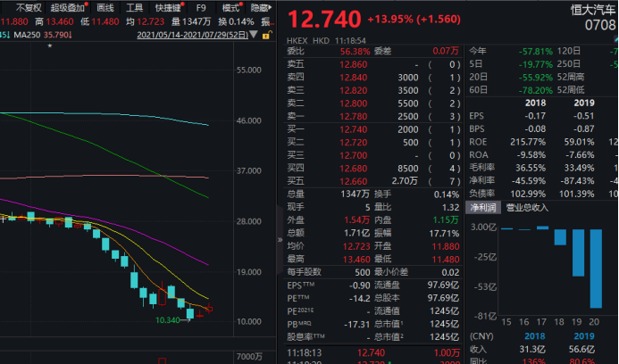This screenshot has height=364, width=619.
Task: Click the 今年 -57.81% return value
Action: pyautogui.click(x=536, y=51)
